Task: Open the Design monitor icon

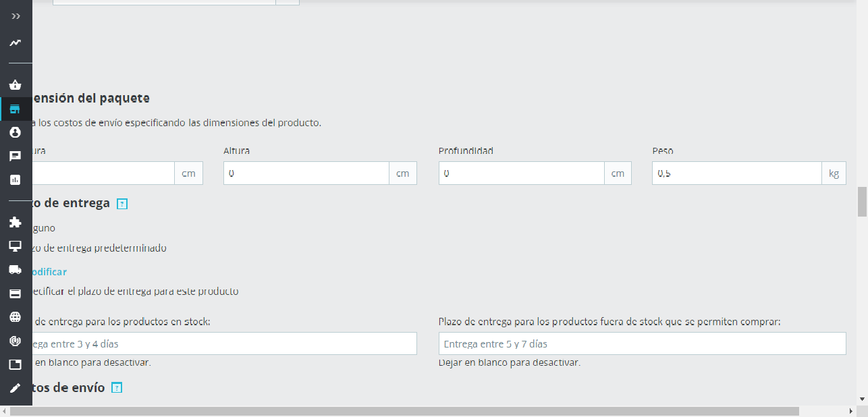Action: [16, 246]
